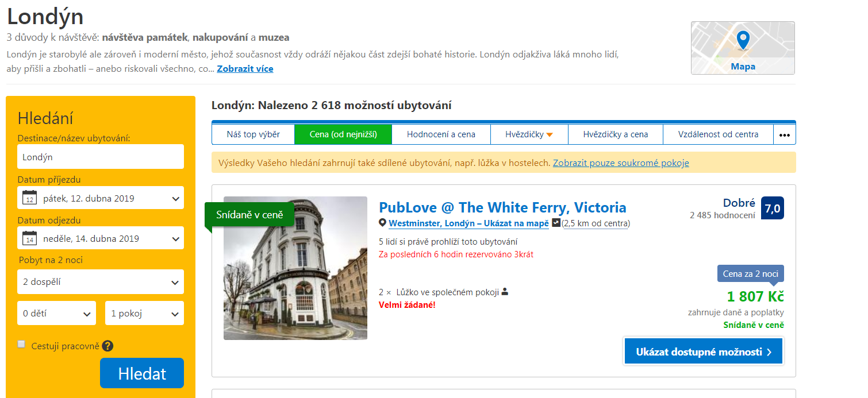The width and height of the screenshot is (868, 398).
Task: Click Ukázat dostupné možnosti button
Action: pyautogui.click(x=703, y=351)
